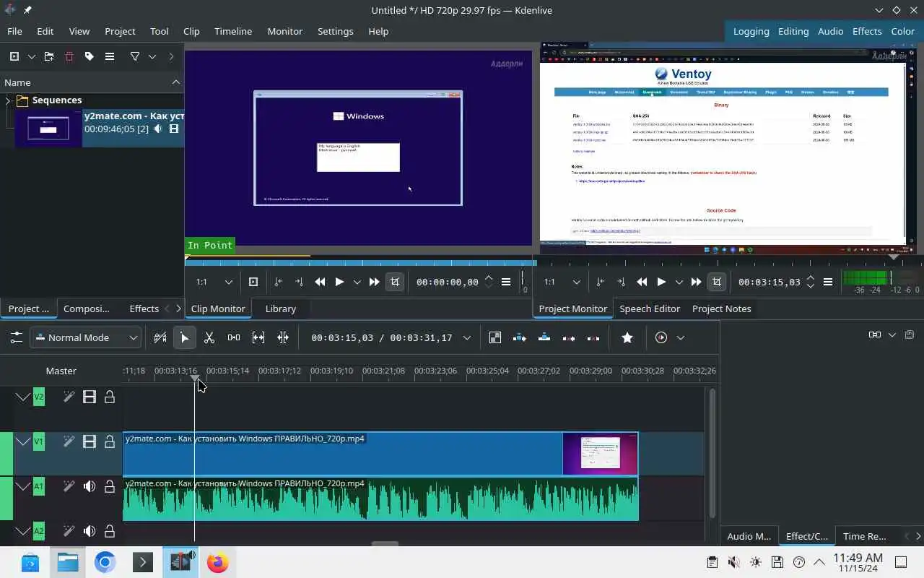Click the Clip Monitor timecode field
Image resolution: width=924 pixels, height=578 pixels.
(448, 282)
